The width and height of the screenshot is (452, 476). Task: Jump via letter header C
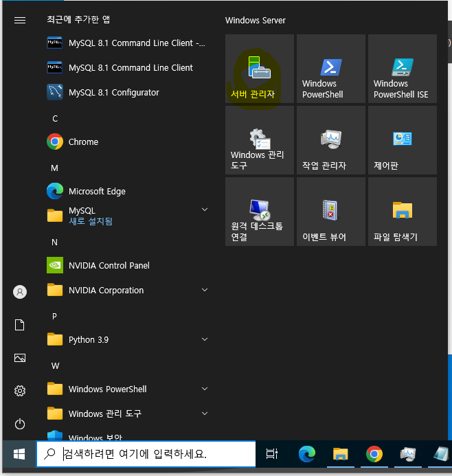click(55, 118)
